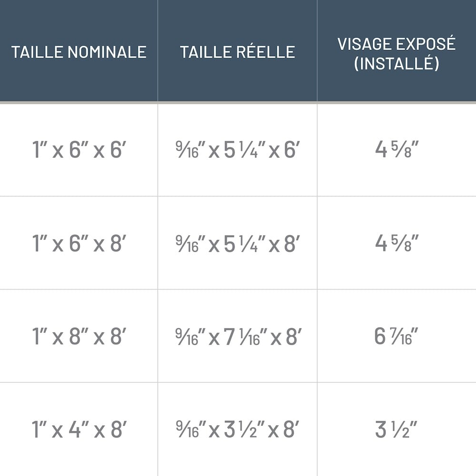Click the word RÉELLE in second header
This screenshot has height=476, width=476.
[x=266, y=52]
